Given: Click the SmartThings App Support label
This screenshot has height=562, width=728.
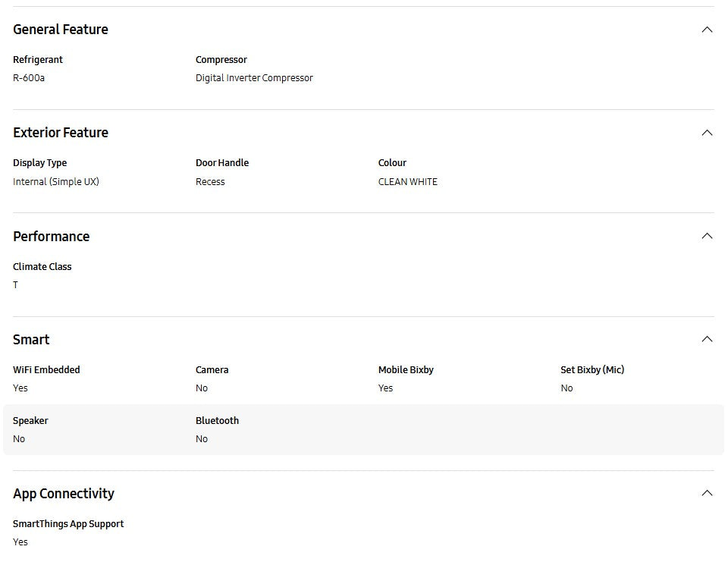Looking at the screenshot, I should [x=68, y=524].
